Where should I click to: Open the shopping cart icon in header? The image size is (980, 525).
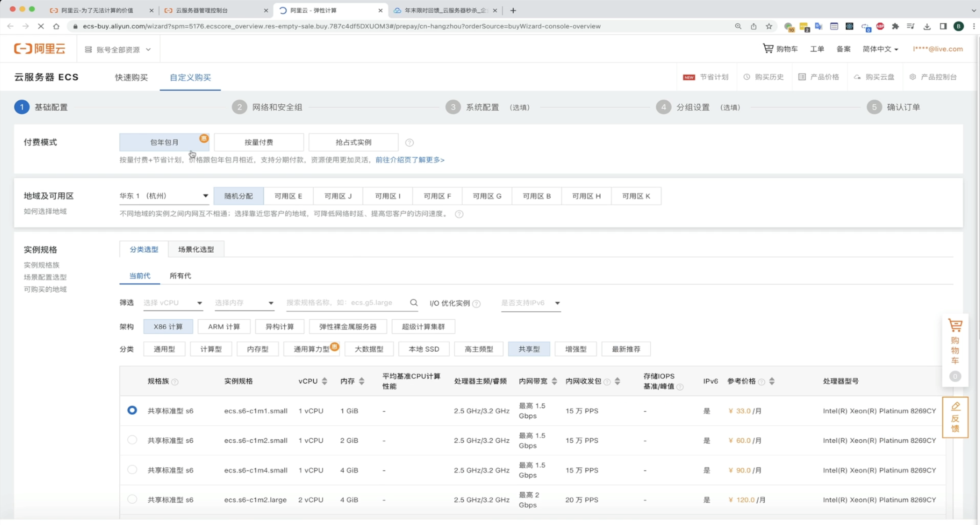[x=768, y=48]
